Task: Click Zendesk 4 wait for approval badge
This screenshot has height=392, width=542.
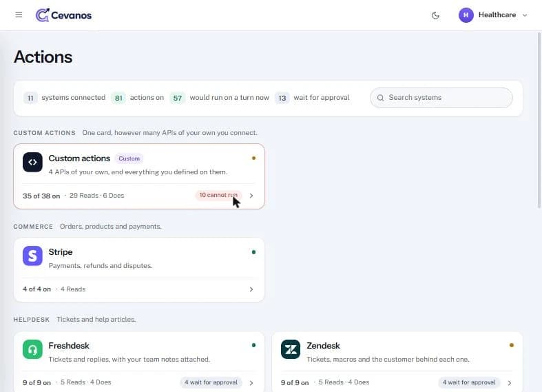Action: (x=469, y=382)
